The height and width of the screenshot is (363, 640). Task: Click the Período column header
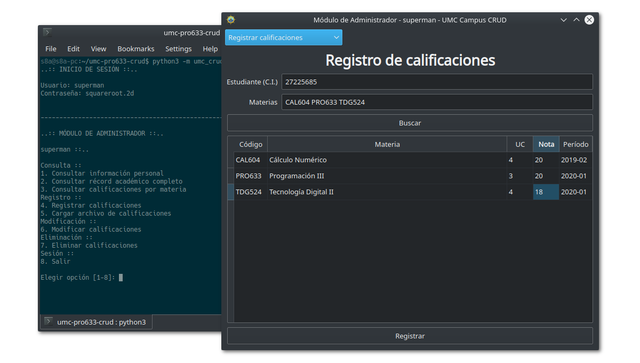(576, 144)
